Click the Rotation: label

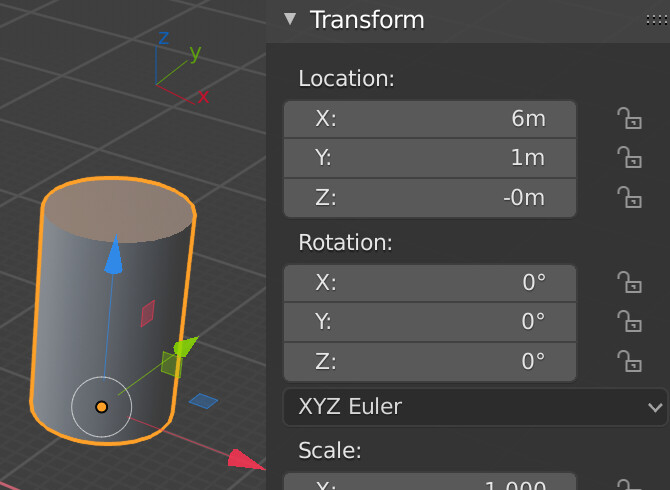pyautogui.click(x=345, y=243)
